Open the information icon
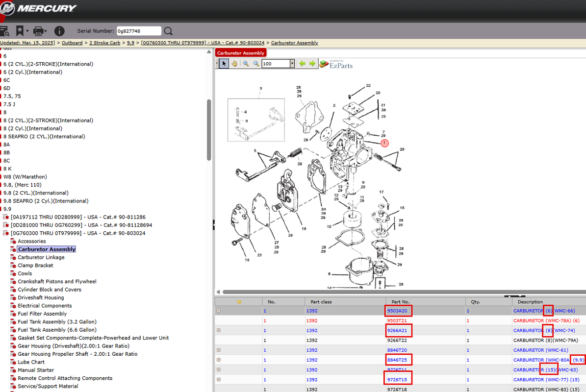The height and width of the screenshot is (392, 586). (59, 31)
